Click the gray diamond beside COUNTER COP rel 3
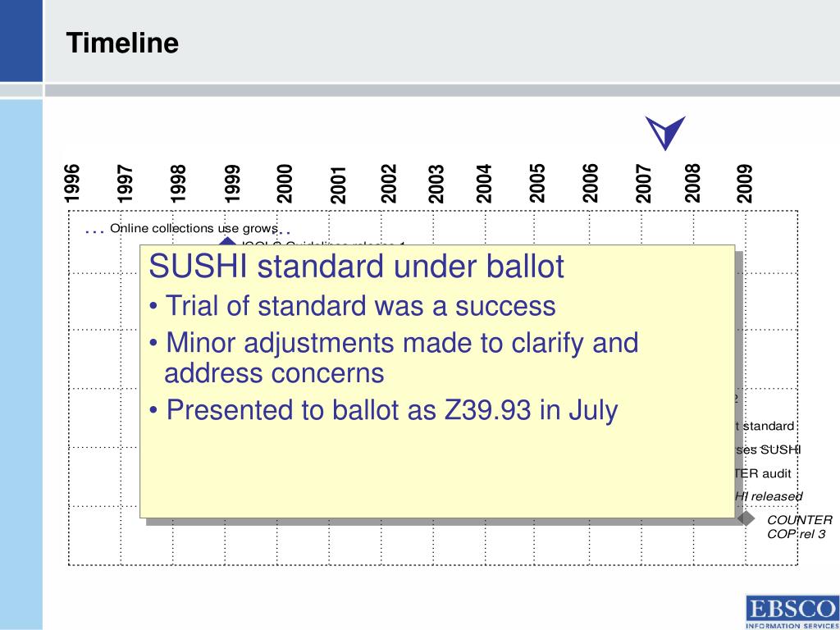This screenshot has width=840, height=630. point(746,518)
